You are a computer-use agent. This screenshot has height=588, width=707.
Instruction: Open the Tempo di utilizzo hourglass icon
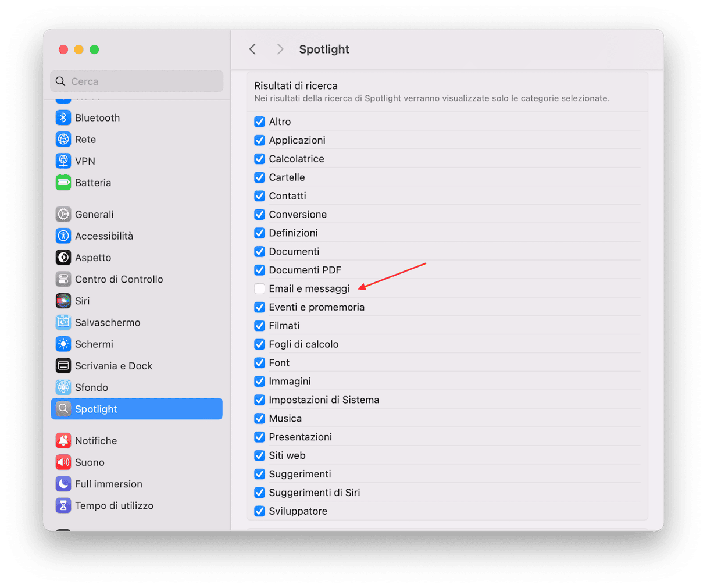pyautogui.click(x=63, y=505)
